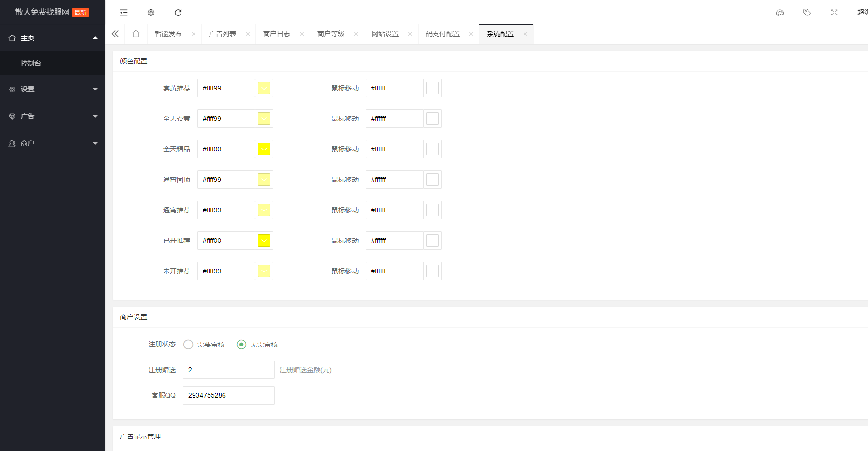This screenshot has height=451, width=868.
Task: Switch to the 广告列表 tab
Action: point(223,34)
